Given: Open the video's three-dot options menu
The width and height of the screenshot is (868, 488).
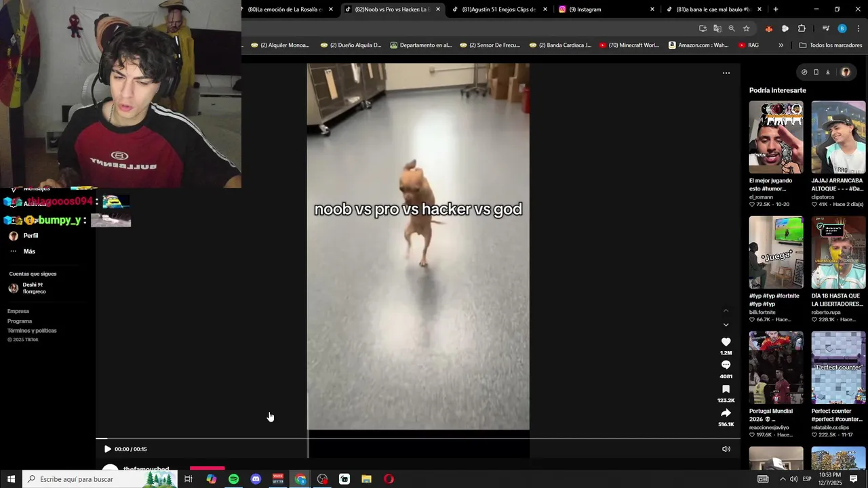Looking at the screenshot, I should tap(726, 73).
